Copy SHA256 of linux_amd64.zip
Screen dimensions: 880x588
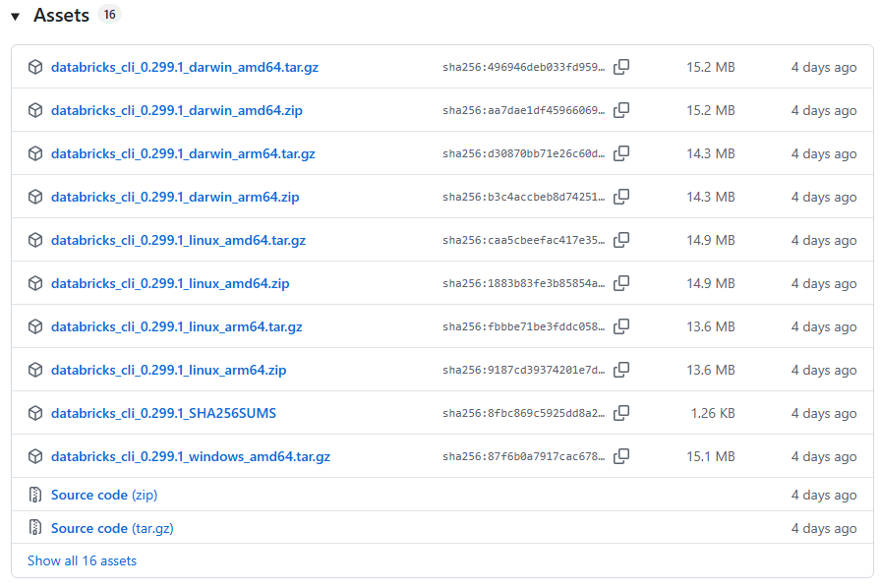tap(621, 283)
